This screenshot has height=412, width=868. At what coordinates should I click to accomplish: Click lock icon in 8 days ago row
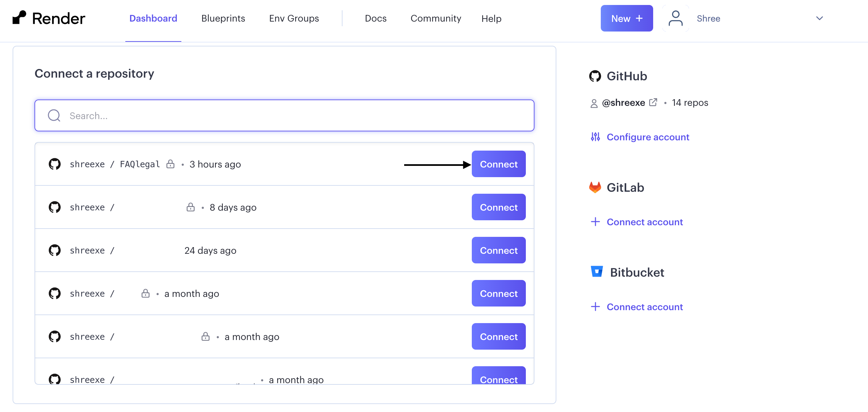(191, 207)
